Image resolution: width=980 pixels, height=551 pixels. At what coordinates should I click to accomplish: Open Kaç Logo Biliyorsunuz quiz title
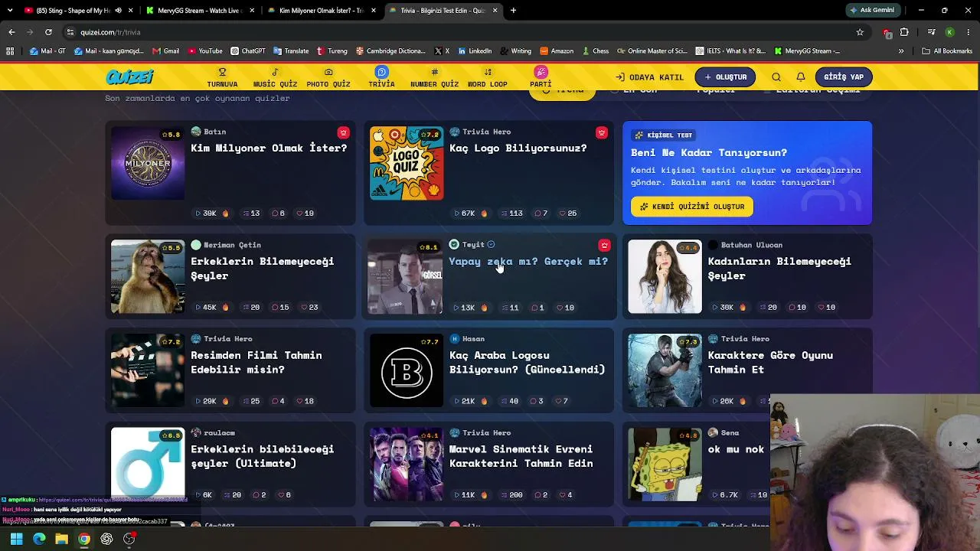click(518, 148)
